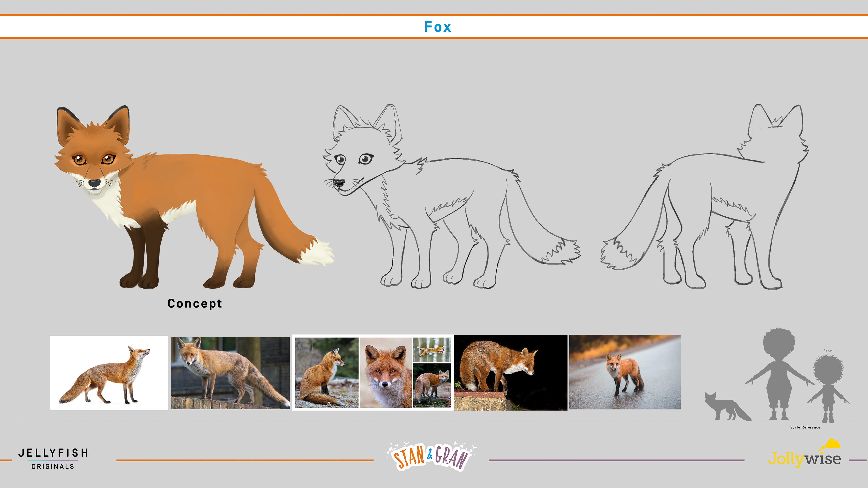The width and height of the screenshot is (868, 488).
Task: Open the fox standing on brick wall photo
Action: point(230,373)
